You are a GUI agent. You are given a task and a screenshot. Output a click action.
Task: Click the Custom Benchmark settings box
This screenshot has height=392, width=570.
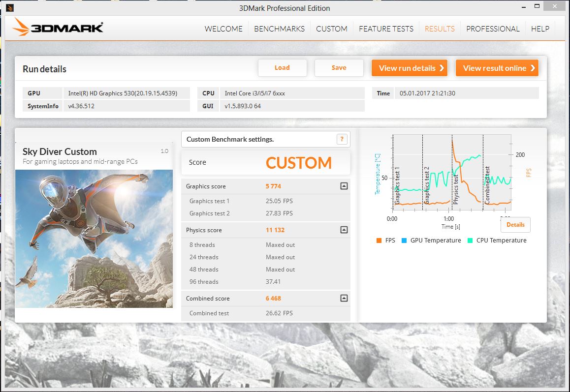pyautogui.click(x=266, y=139)
